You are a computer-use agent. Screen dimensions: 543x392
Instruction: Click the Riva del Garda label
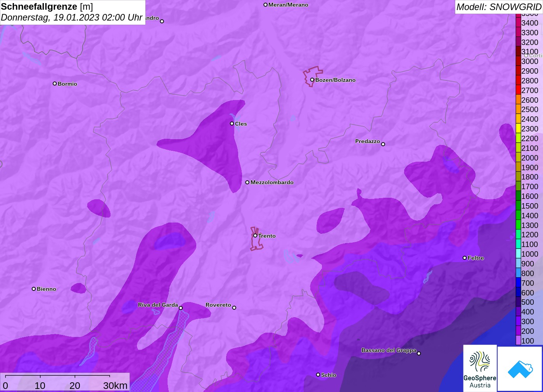pyautogui.click(x=158, y=305)
